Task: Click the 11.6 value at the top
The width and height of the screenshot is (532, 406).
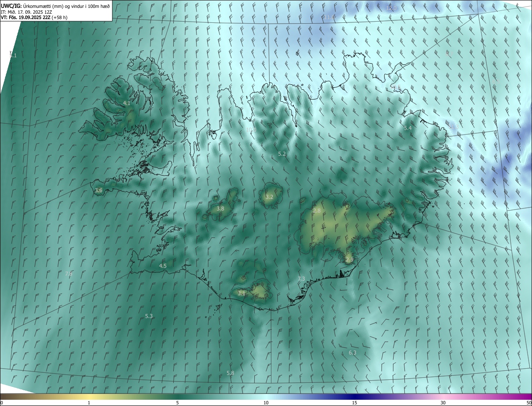Action: (330, 17)
